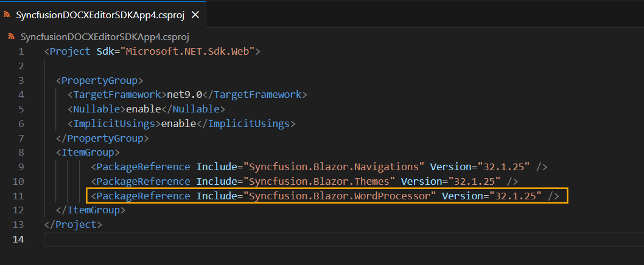The height and width of the screenshot is (265, 644).
Task: Click "Syncfusion.Blazor.WordProcessor" package name
Action: pos(340,196)
